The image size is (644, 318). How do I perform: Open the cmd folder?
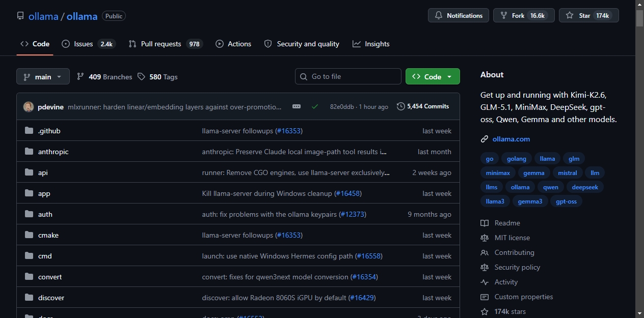pyautogui.click(x=45, y=256)
